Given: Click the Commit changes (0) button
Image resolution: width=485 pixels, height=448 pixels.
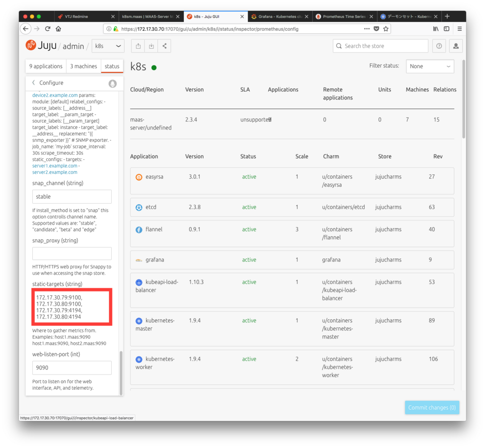Looking at the screenshot, I should pyautogui.click(x=432, y=407).
